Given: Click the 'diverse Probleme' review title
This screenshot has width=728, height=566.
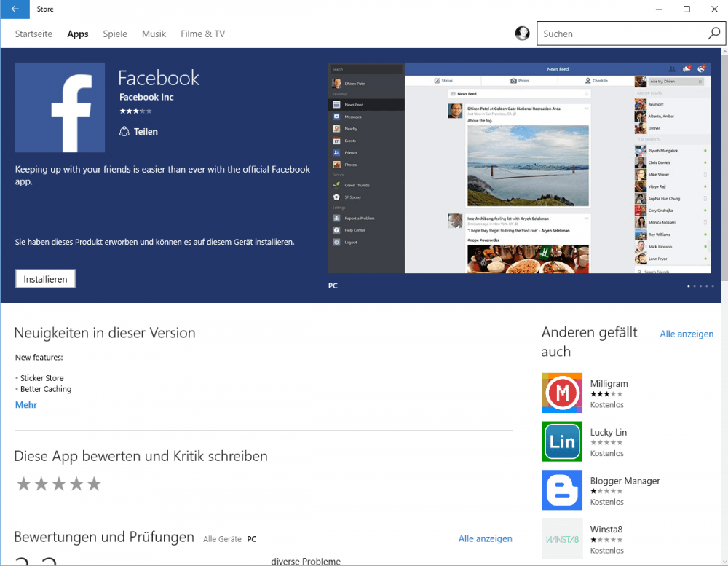Looking at the screenshot, I should tap(306, 562).
